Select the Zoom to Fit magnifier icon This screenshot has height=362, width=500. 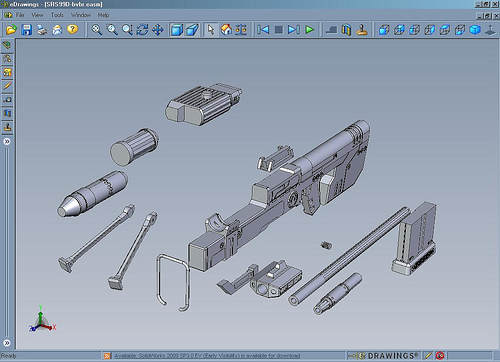click(97, 30)
